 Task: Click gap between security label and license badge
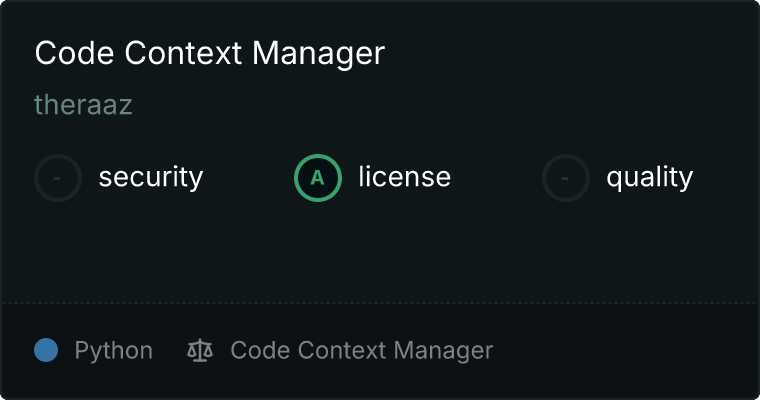coord(248,178)
